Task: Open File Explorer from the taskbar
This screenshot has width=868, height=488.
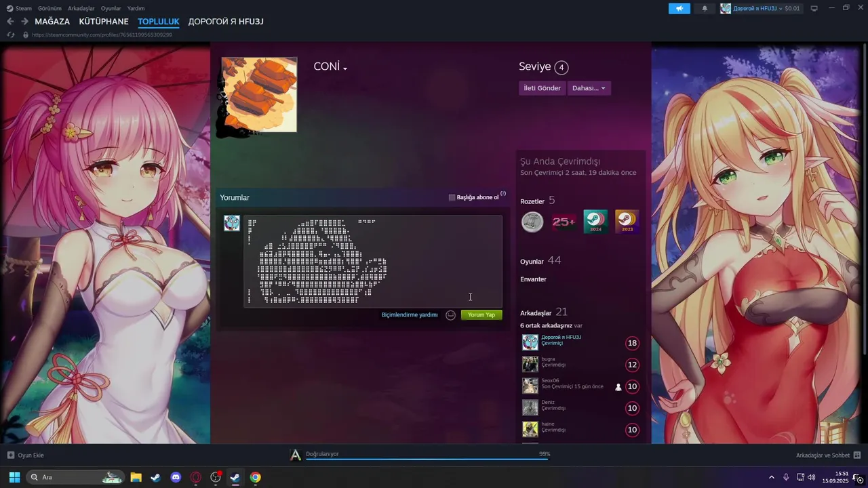Action: click(136, 477)
